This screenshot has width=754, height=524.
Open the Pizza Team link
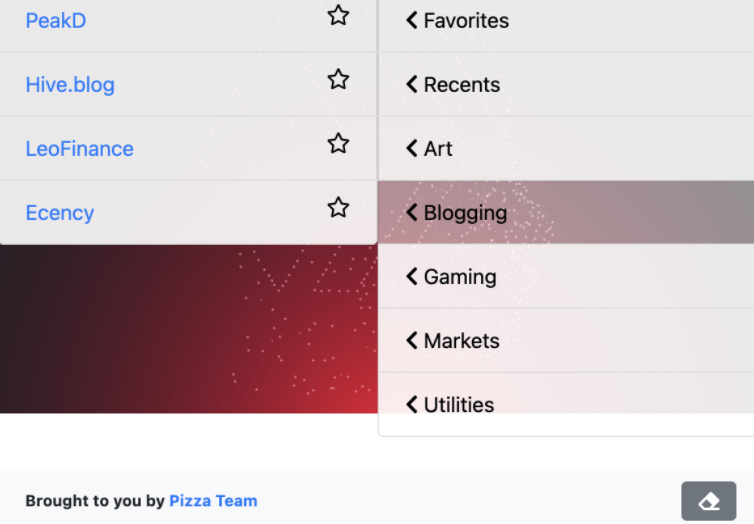point(213,501)
